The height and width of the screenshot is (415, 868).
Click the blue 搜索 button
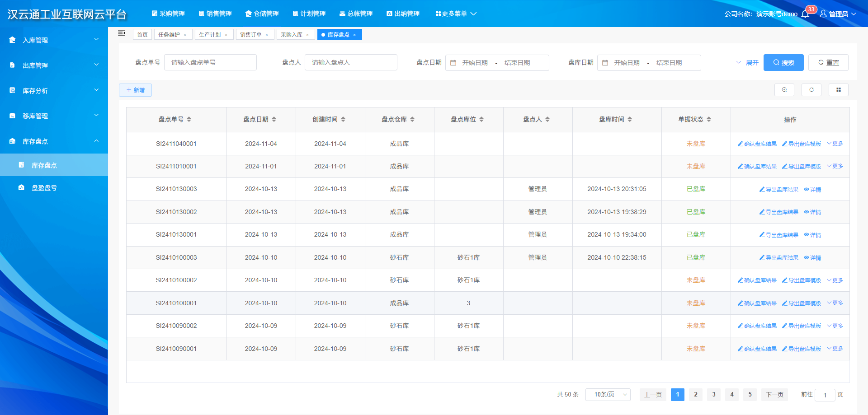[x=783, y=63]
